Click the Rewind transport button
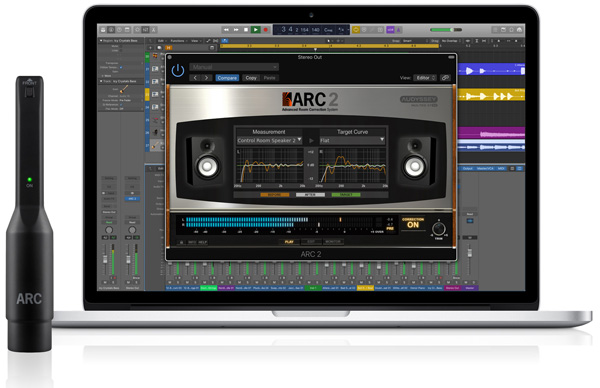 click(x=226, y=30)
